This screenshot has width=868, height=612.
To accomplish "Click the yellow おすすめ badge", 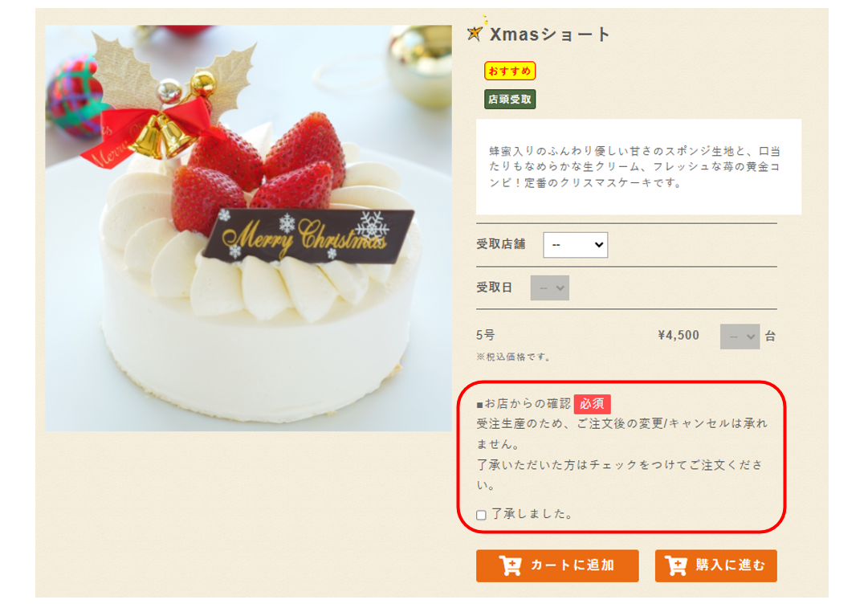I will coord(510,71).
